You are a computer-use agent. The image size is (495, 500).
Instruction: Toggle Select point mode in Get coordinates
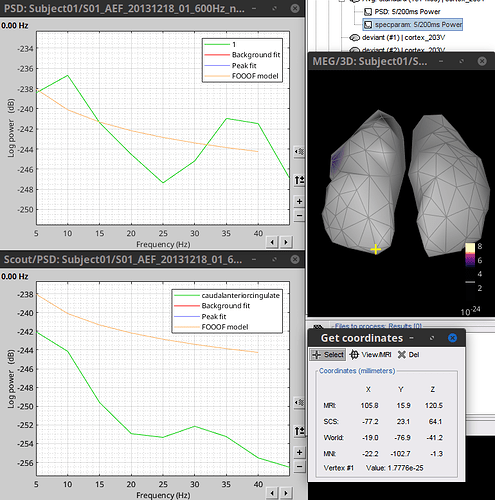328,355
